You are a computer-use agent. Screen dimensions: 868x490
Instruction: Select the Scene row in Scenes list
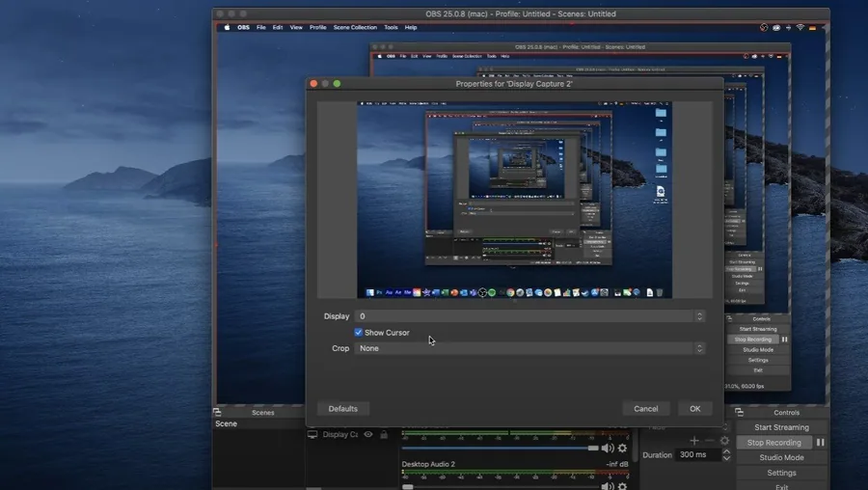258,423
